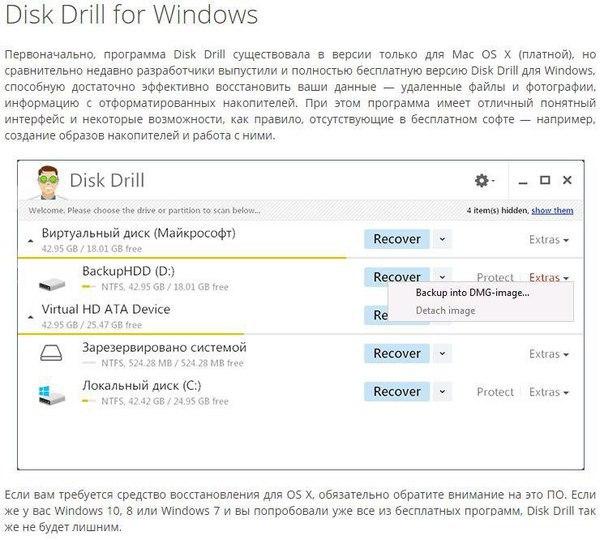This screenshot has height=540, width=604.
Task: Recover the Virtual HD ATA Device
Action: coord(376,315)
